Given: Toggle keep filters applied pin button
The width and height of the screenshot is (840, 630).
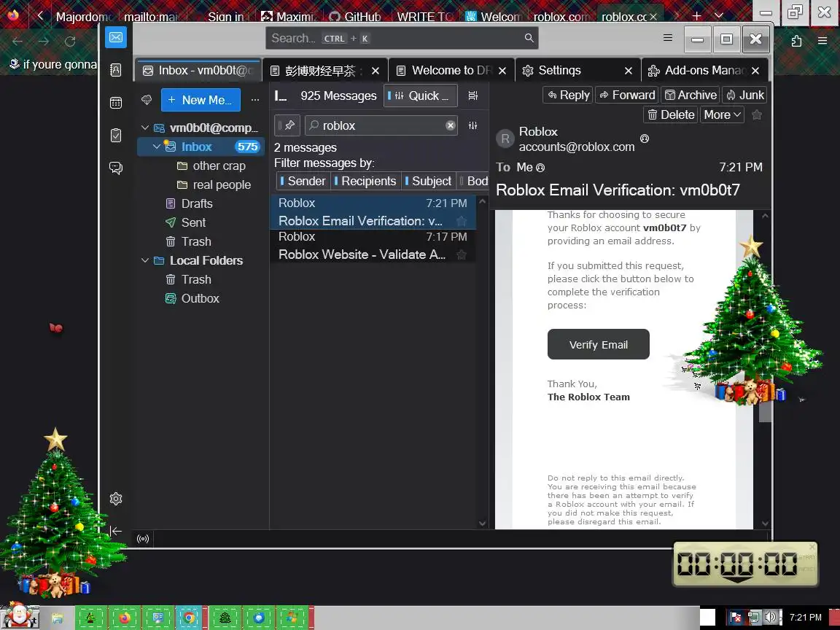Looking at the screenshot, I should 287,125.
